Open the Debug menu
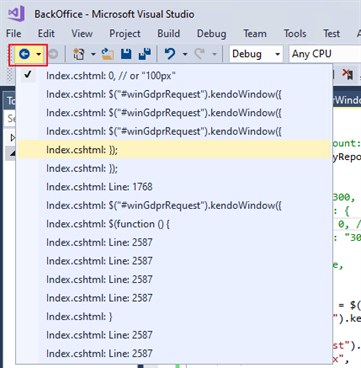Viewport: 361px width, 368px height. tap(211, 34)
